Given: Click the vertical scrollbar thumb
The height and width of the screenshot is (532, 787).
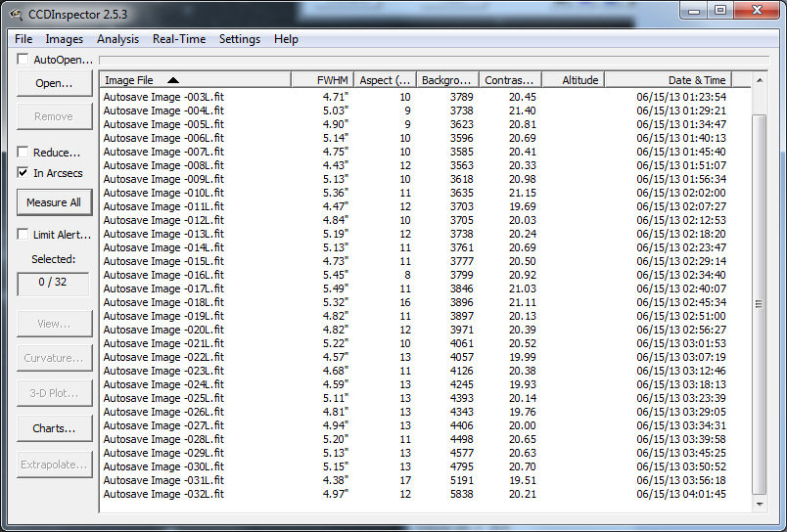Looking at the screenshot, I should tap(760, 304).
